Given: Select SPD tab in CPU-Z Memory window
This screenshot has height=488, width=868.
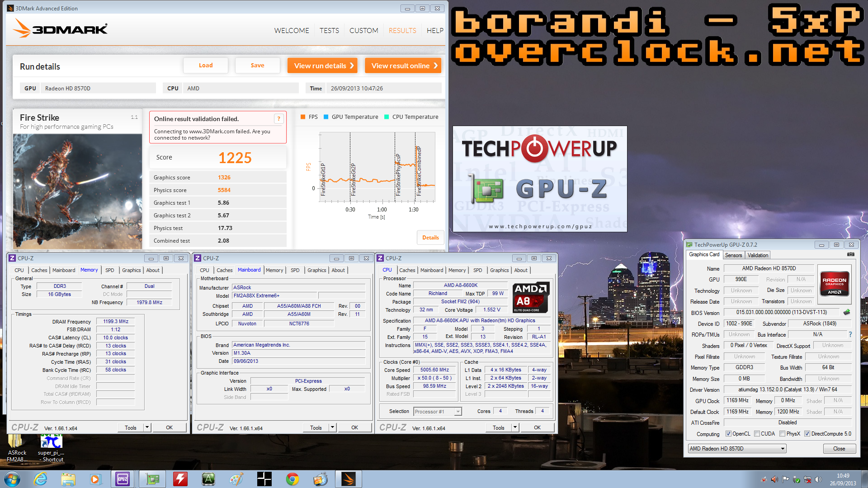Looking at the screenshot, I should [x=110, y=270].
